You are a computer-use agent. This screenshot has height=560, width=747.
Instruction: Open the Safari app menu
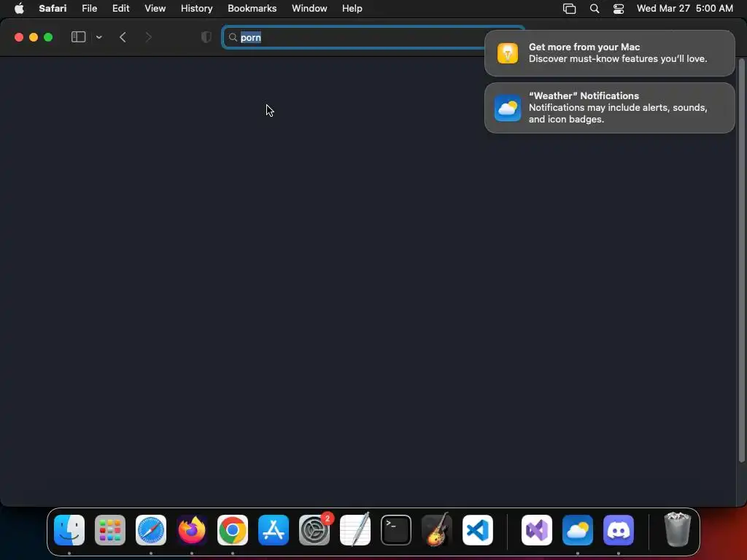pos(53,8)
